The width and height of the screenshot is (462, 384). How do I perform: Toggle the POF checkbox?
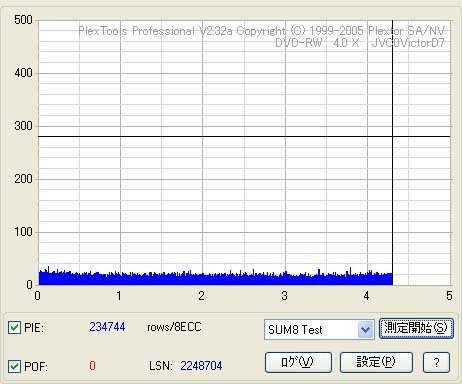[14, 366]
